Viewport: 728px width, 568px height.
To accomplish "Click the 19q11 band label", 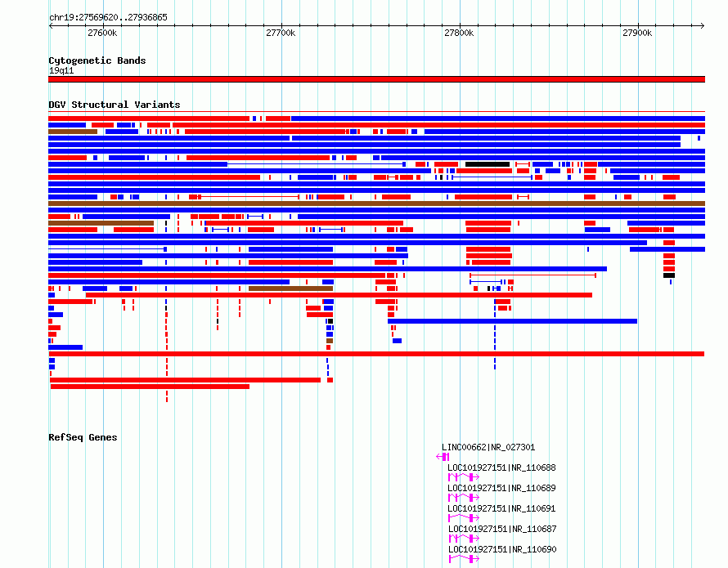I will [x=61, y=70].
